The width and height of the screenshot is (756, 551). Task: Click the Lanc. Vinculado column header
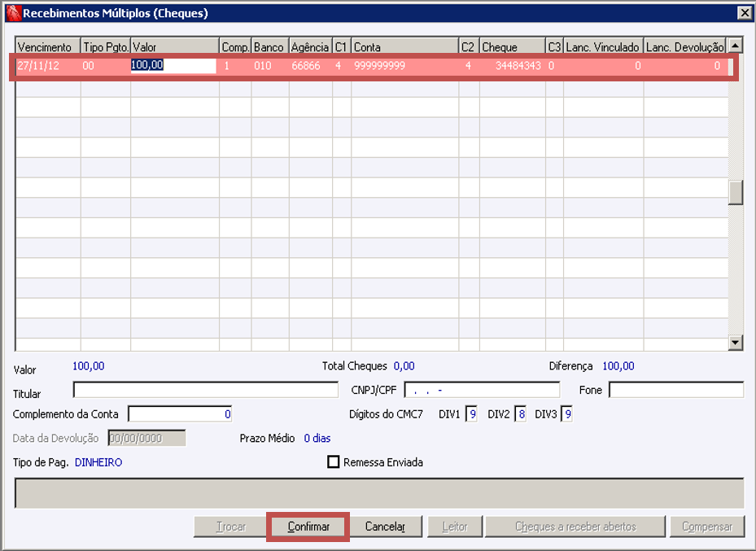(604, 46)
